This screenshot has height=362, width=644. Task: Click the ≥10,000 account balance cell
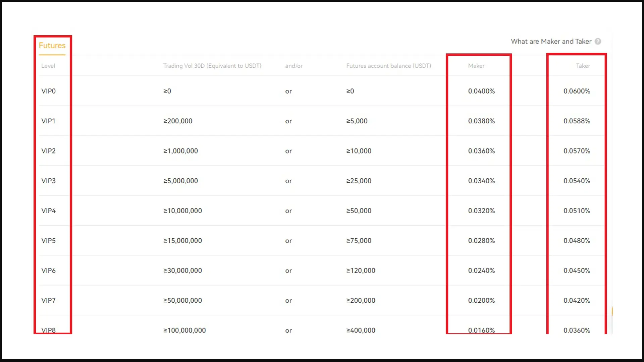359,151
